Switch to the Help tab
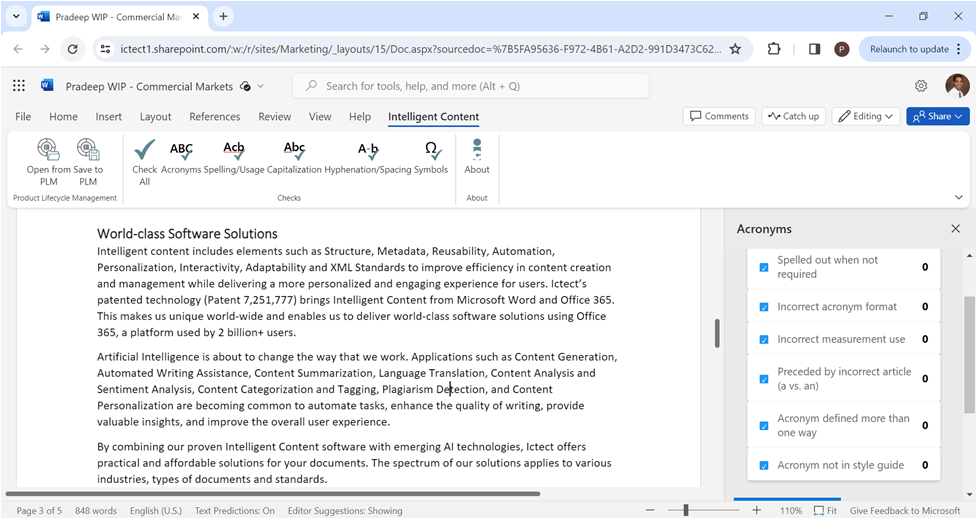976x518 pixels. (x=360, y=116)
